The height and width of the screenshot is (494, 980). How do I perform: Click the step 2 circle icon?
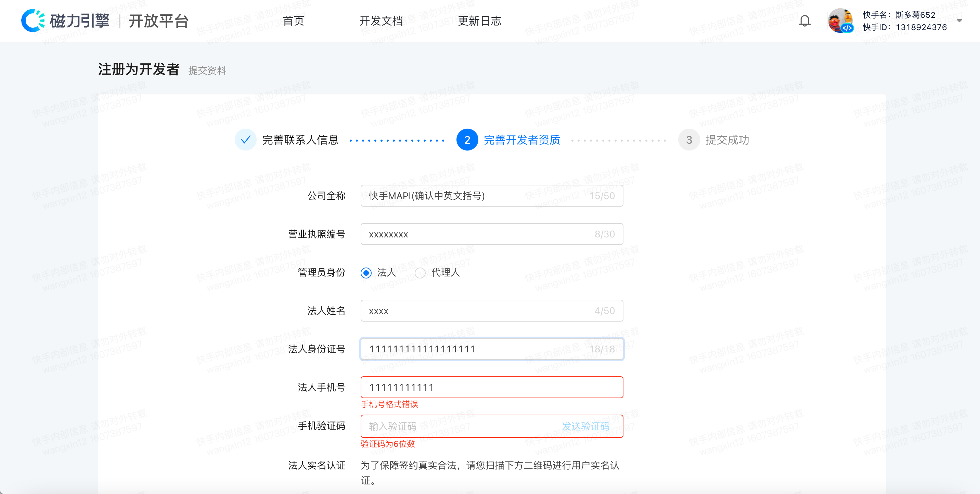467,140
